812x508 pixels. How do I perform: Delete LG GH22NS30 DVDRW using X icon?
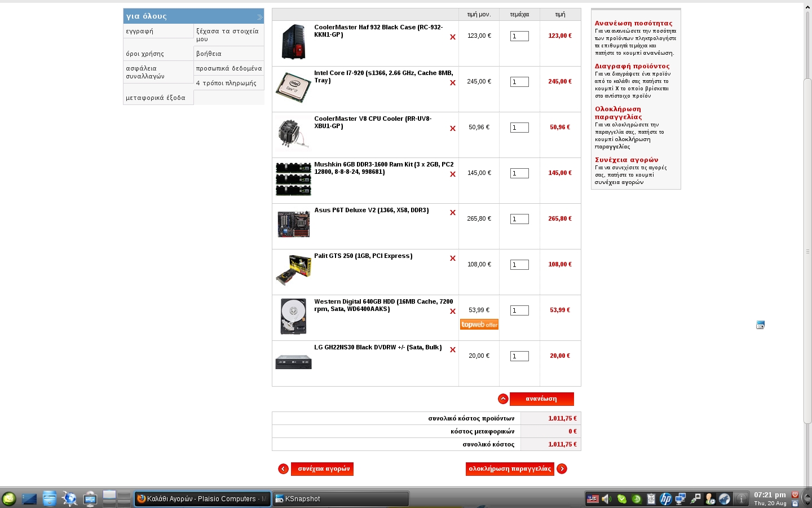[452, 350]
